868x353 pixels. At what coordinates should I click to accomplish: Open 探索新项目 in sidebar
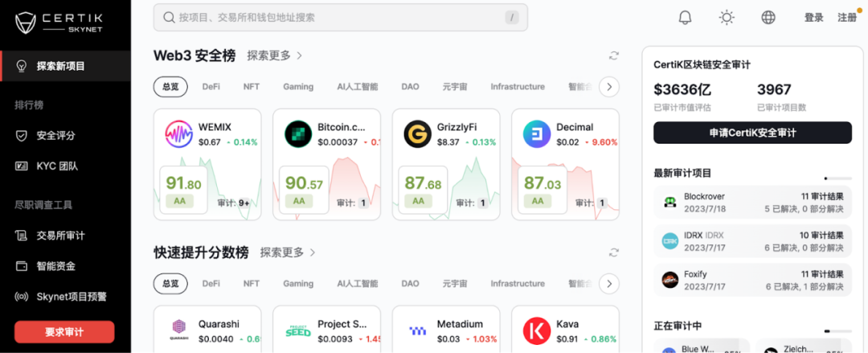tap(65, 66)
